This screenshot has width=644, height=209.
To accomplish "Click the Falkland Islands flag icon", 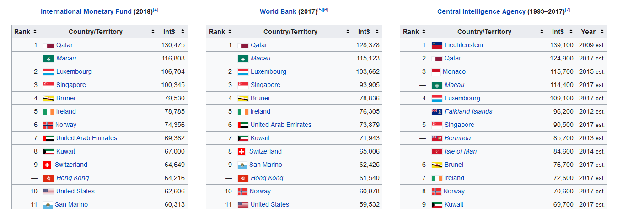I will (437, 112).
